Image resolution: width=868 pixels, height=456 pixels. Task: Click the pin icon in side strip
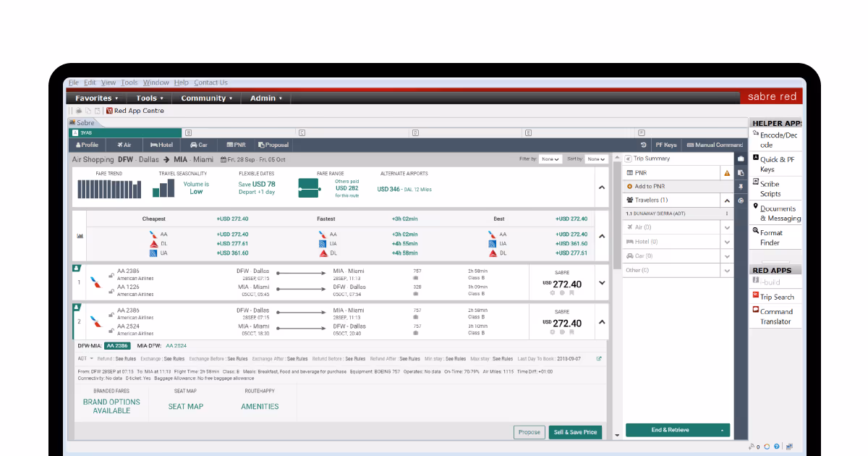point(741,187)
